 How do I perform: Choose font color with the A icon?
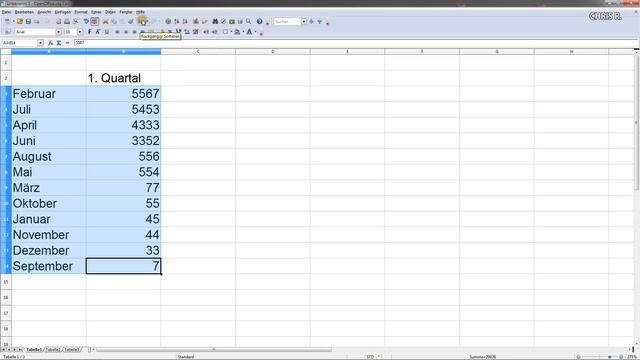pyautogui.click(x=249, y=32)
